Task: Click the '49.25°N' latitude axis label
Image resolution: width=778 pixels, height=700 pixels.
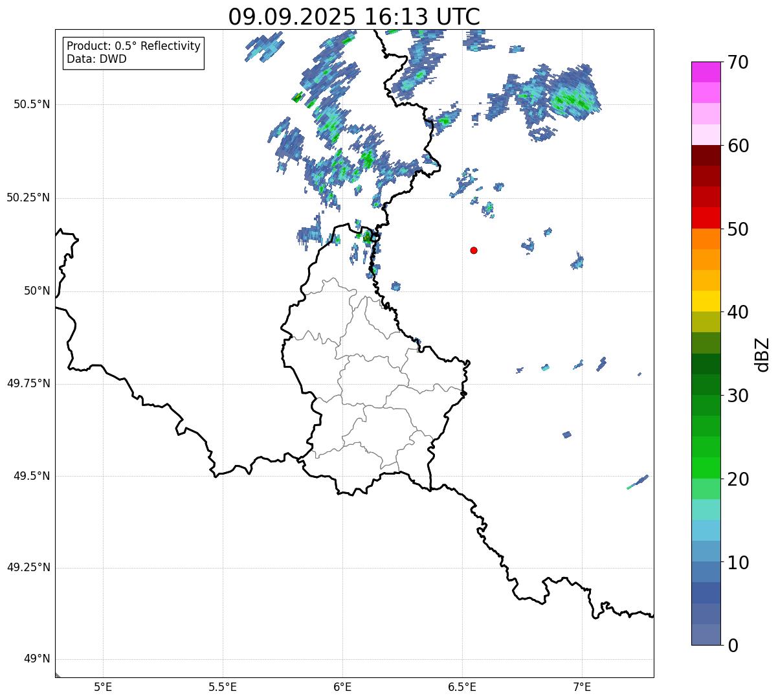Action: tap(28, 568)
